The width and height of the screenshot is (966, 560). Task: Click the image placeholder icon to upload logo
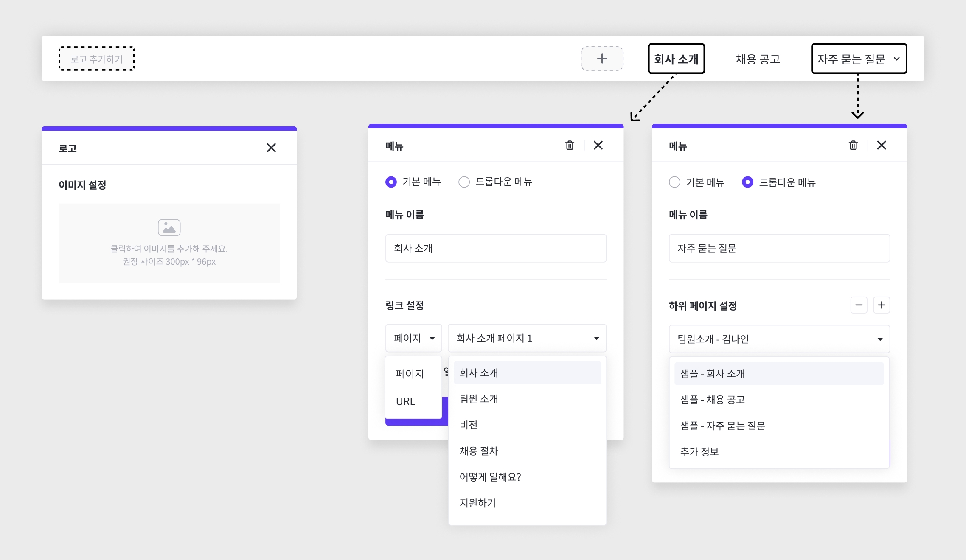[x=169, y=228]
